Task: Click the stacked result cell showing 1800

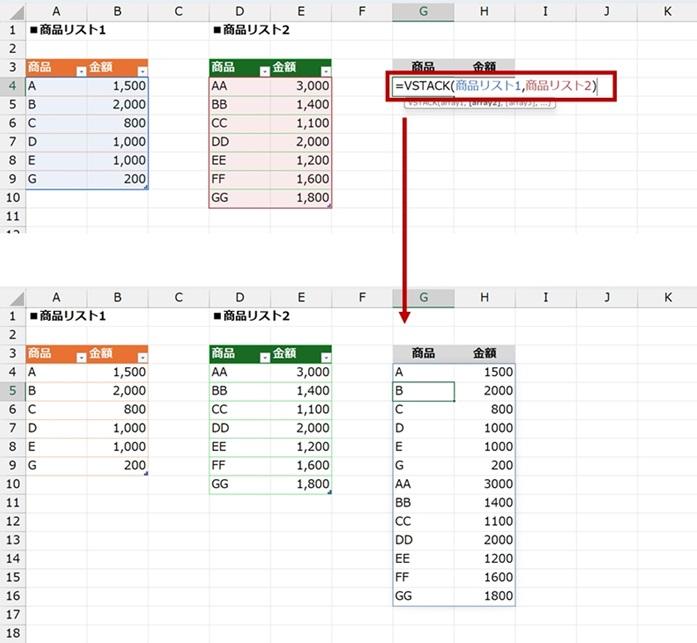Action: tap(485, 597)
